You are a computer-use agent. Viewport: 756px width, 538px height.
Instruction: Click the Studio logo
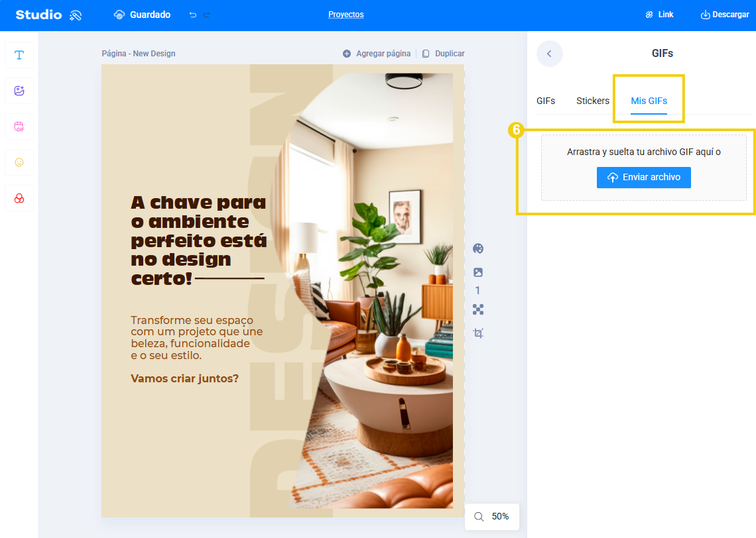pyautogui.click(x=48, y=15)
